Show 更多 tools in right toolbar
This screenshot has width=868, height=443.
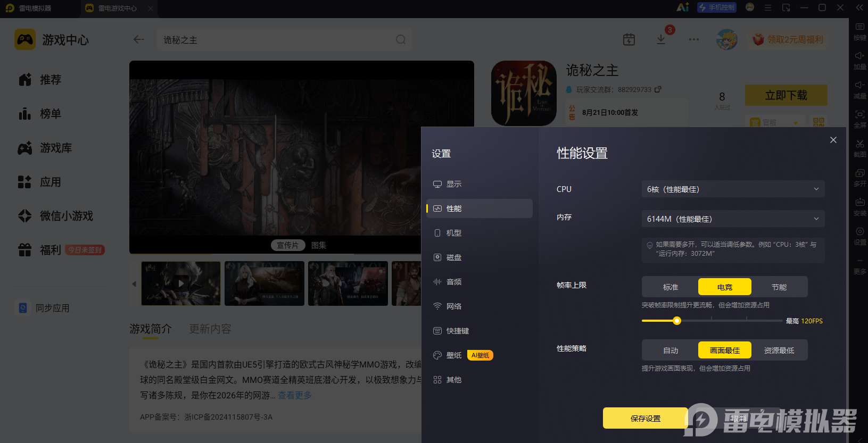(859, 265)
